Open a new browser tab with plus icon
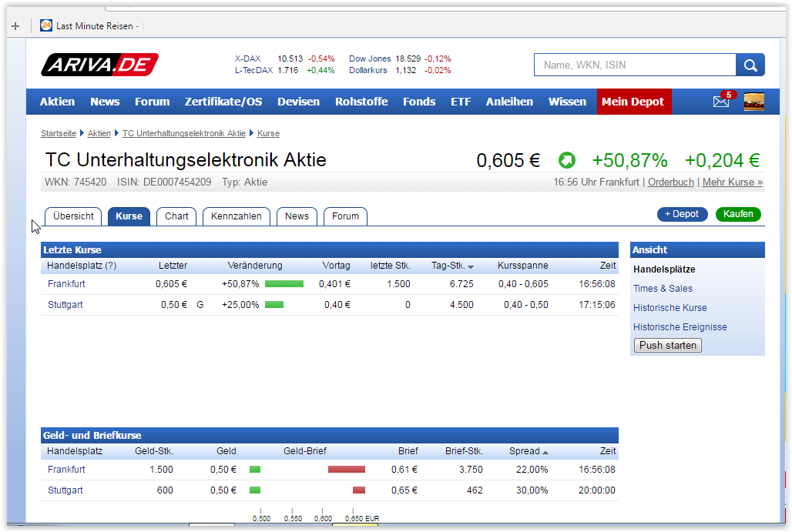Screen dimensions: 792x532 point(15,25)
